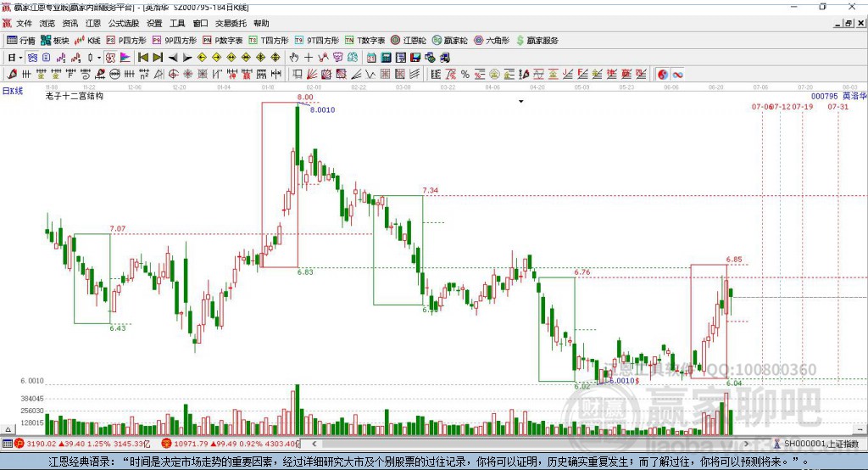Click the first yellow diamond arrow icon
868x470 pixels.
click(x=202, y=58)
